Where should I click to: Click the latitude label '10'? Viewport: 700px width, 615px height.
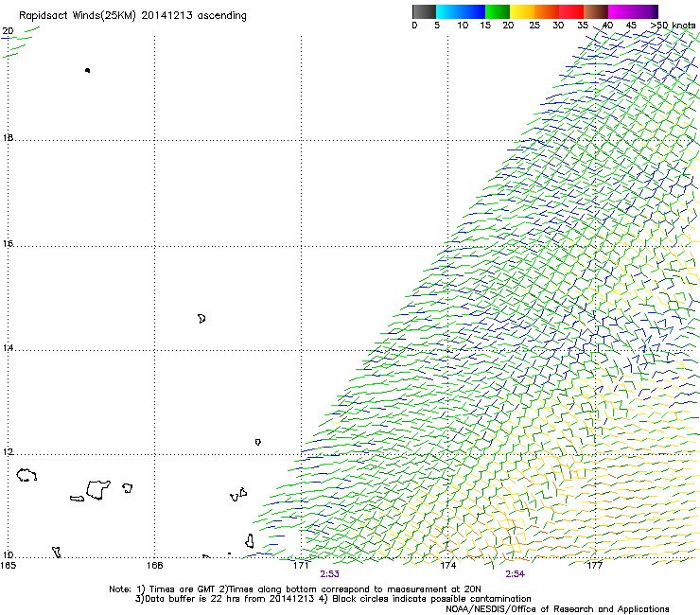point(8,555)
